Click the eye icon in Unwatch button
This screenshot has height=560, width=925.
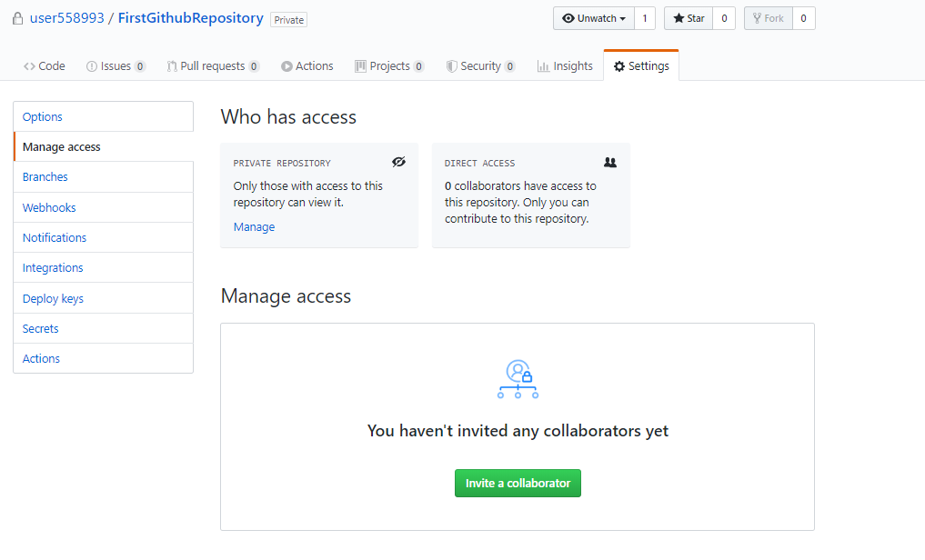pos(568,18)
